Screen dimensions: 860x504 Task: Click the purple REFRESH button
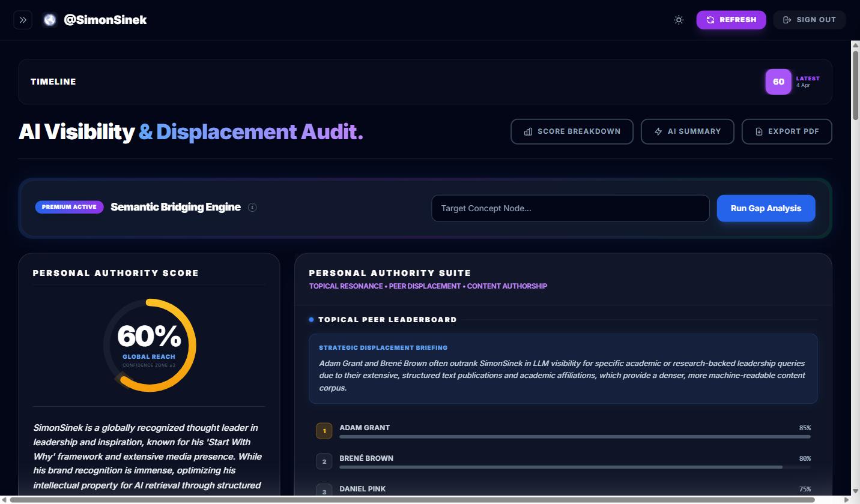[x=731, y=20]
